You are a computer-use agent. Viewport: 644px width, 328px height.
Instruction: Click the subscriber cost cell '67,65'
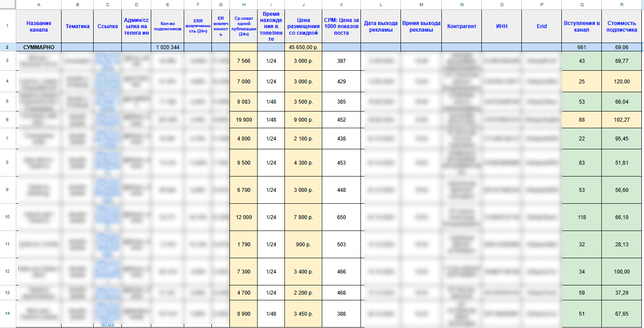pos(622,314)
